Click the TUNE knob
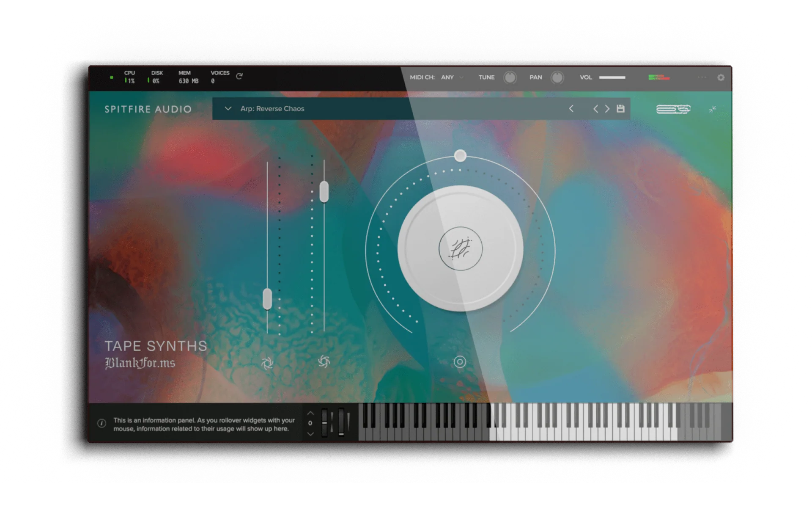 click(x=510, y=77)
